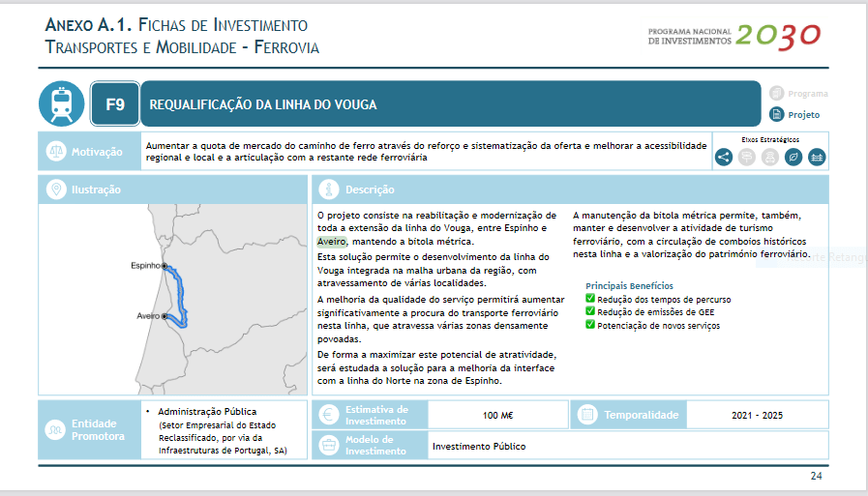Click the Motivação balance scale icon

click(55, 151)
